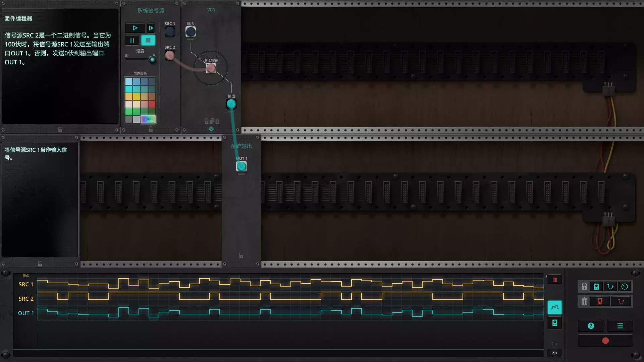644x362 pixels.
Task: Pause the signal simulation
Action: click(132, 40)
